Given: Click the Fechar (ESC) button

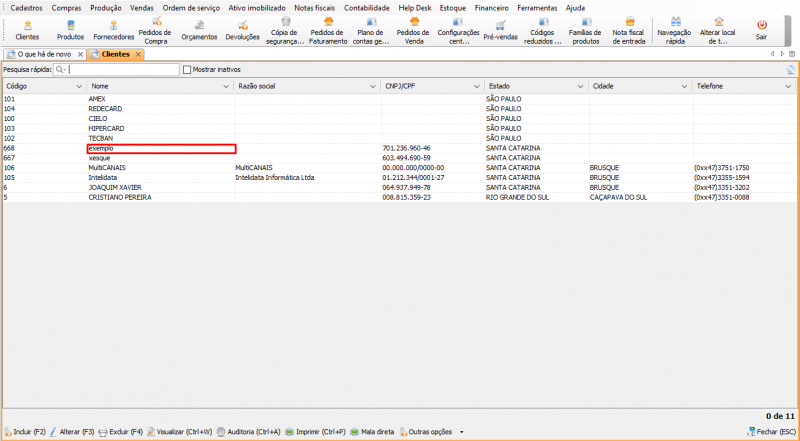Looking at the screenshot, I should coord(771,432).
